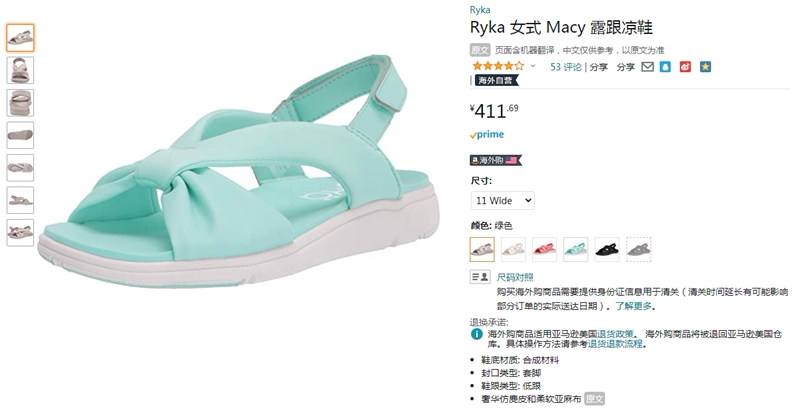Click the star rating icons
The height and width of the screenshot is (415, 800).
[496, 67]
